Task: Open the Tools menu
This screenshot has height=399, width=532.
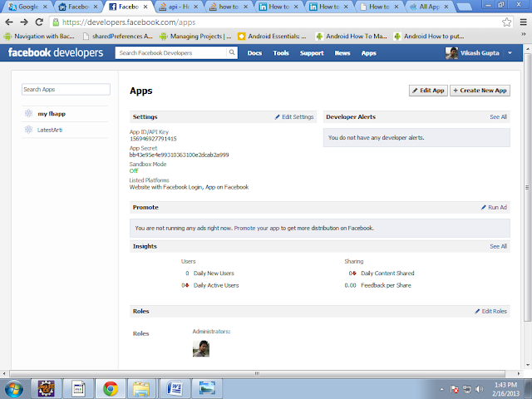Action: (281, 53)
